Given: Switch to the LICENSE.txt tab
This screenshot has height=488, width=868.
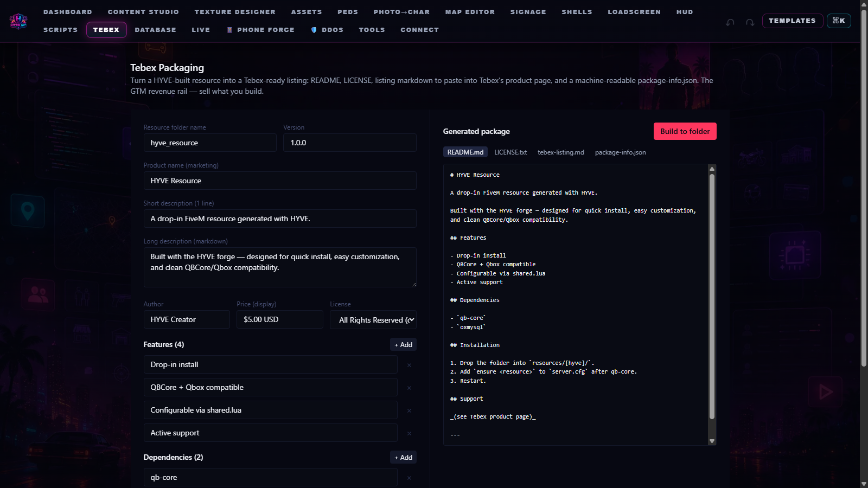Looking at the screenshot, I should 510,152.
